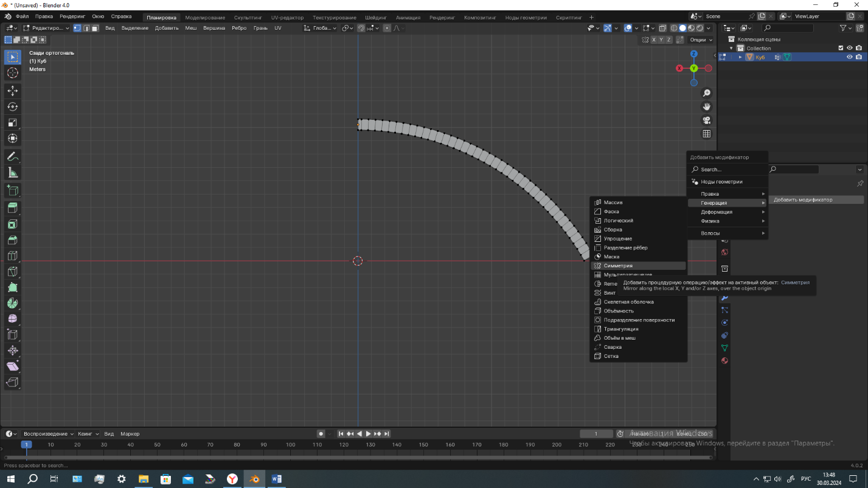The height and width of the screenshot is (488, 868).
Task: Uncheck the Collection exclude checkbox
Action: [841, 48]
